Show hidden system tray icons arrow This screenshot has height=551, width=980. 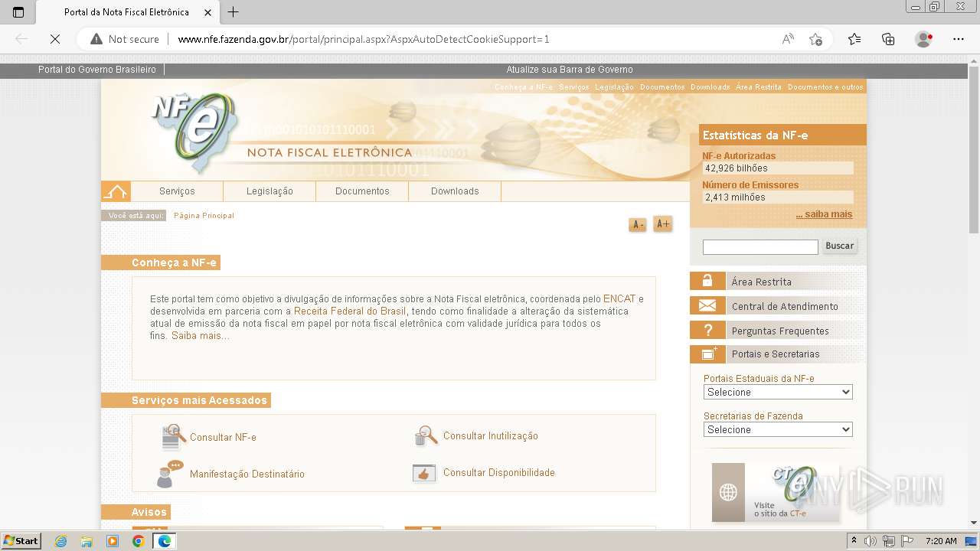pyautogui.click(x=854, y=541)
